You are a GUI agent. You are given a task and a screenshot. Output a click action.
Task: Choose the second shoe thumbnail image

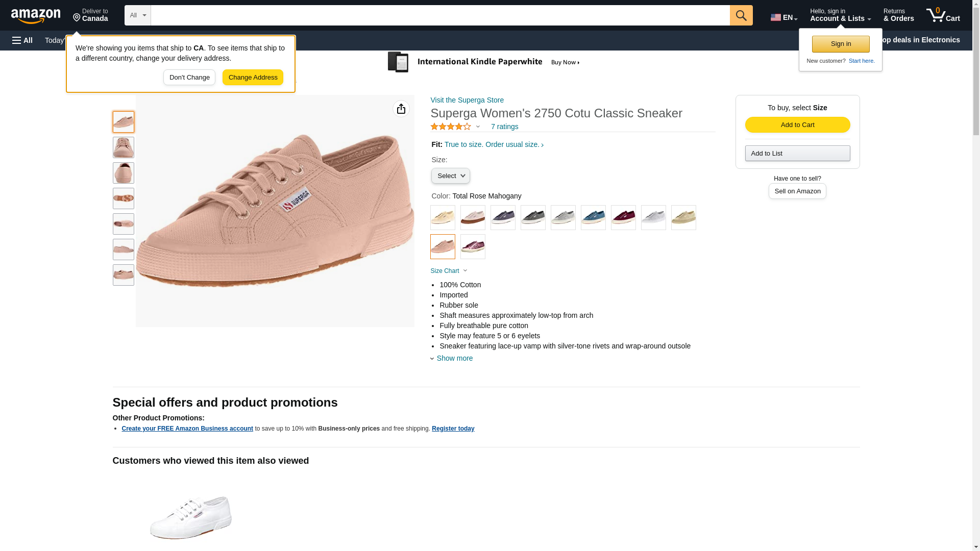pos(124,147)
